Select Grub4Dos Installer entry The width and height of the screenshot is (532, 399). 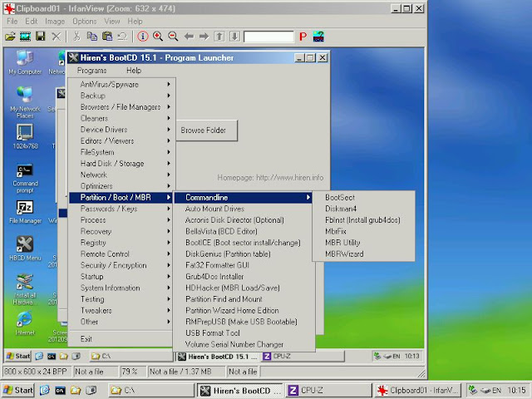(244, 277)
